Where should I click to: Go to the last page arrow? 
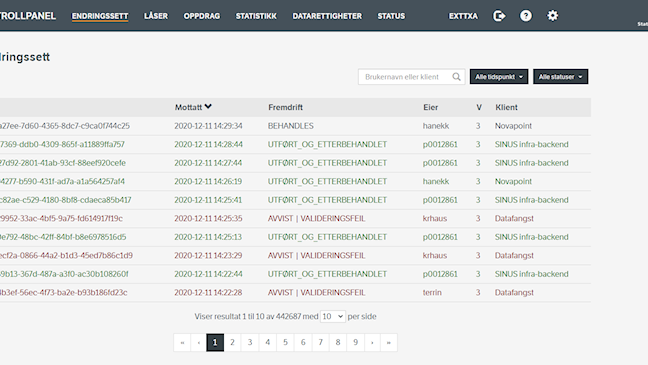pos(388,343)
